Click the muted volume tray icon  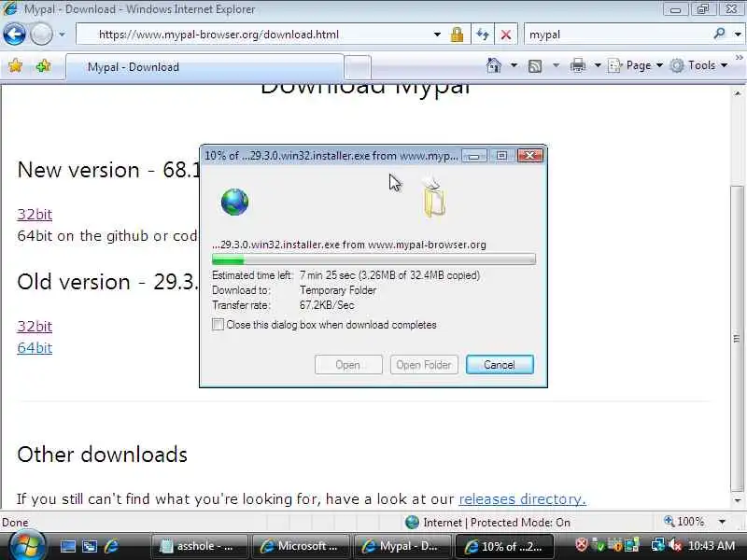(x=674, y=545)
